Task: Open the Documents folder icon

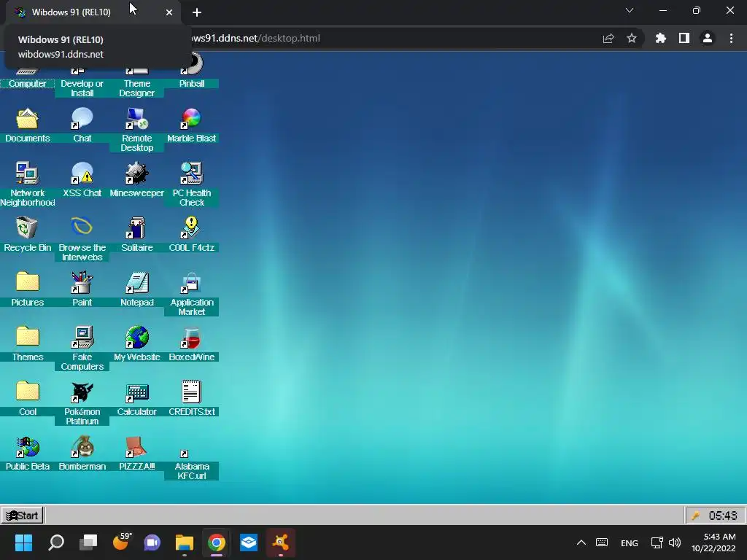Action: tap(27, 119)
